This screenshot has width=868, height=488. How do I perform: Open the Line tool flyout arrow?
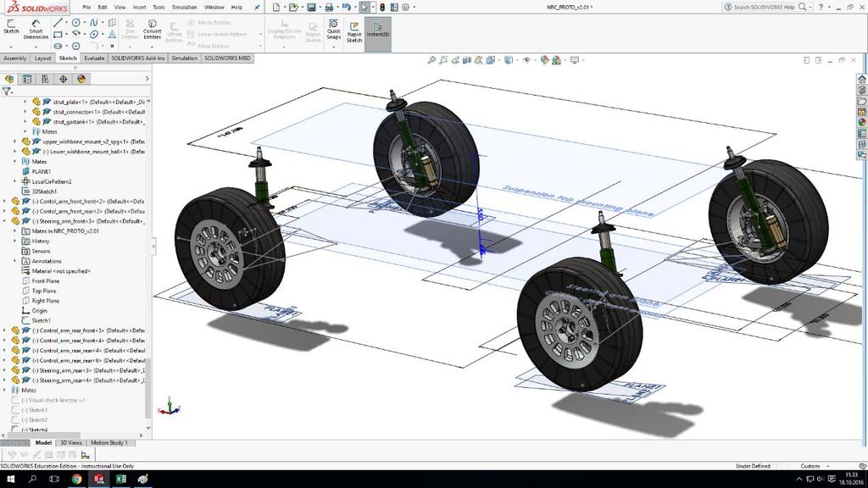point(66,23)
